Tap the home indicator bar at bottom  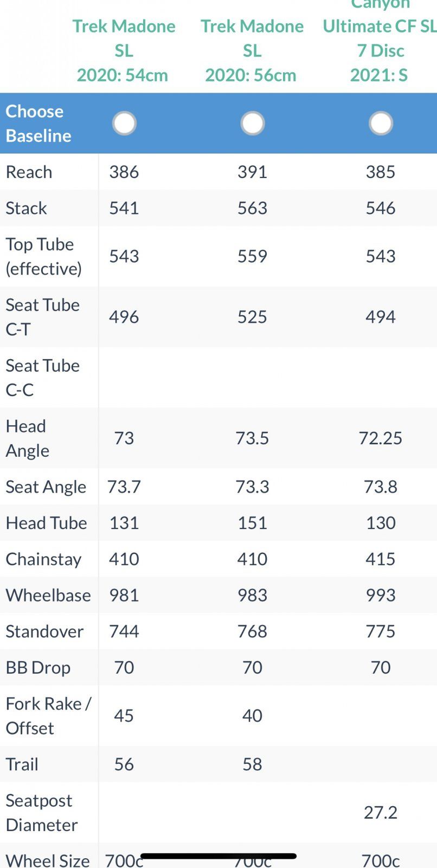pyautogui.click(x=218, y=857)
